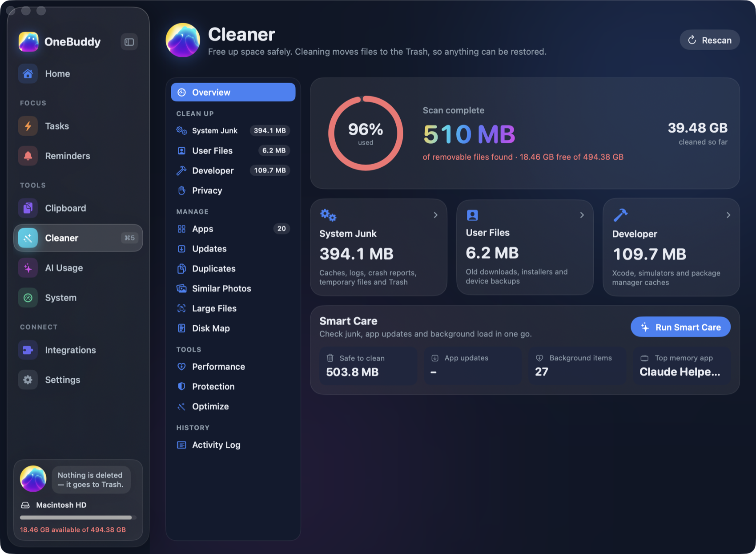Viewport: 756px width, 554px height.
Task: Click the Macintosh HD storage bar
Action: pos(78,518)
